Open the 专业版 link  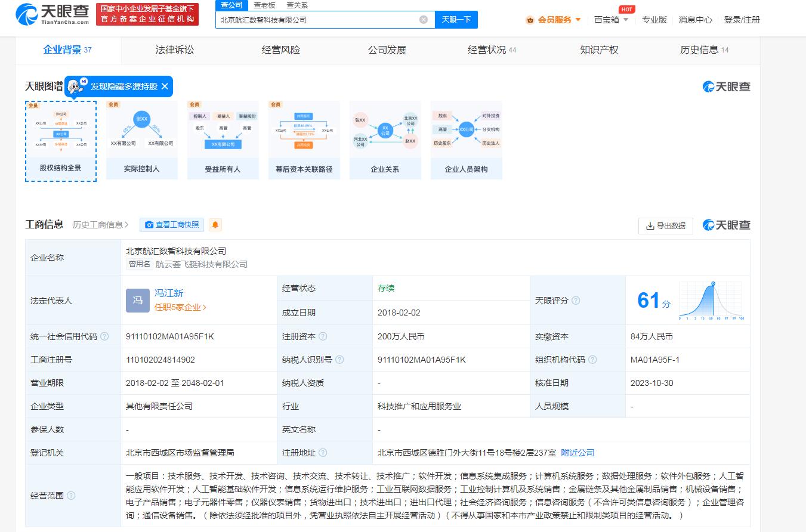point(654,20)
